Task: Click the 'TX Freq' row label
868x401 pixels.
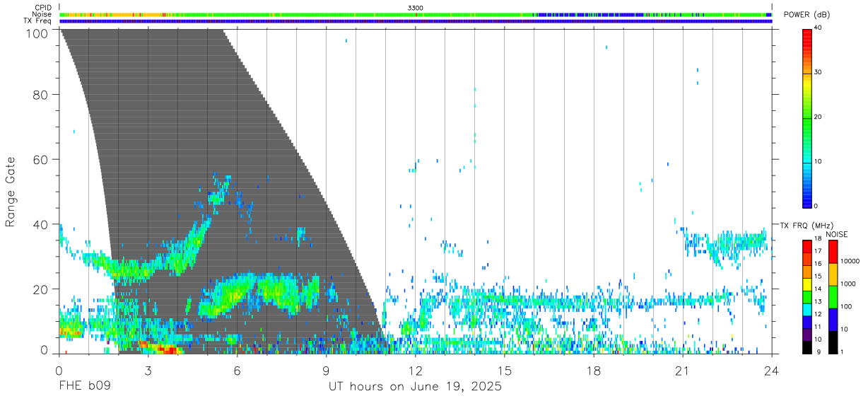Action: (x=37, y=21)
